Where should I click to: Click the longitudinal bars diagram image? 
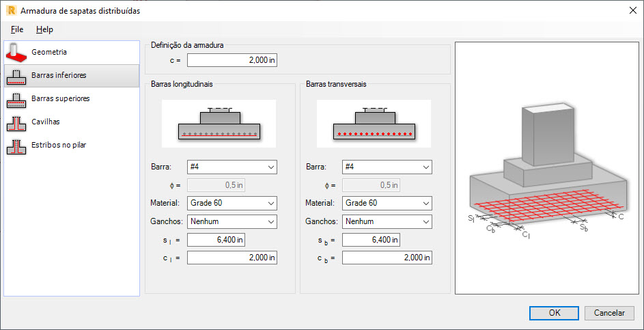click(219, 123)
